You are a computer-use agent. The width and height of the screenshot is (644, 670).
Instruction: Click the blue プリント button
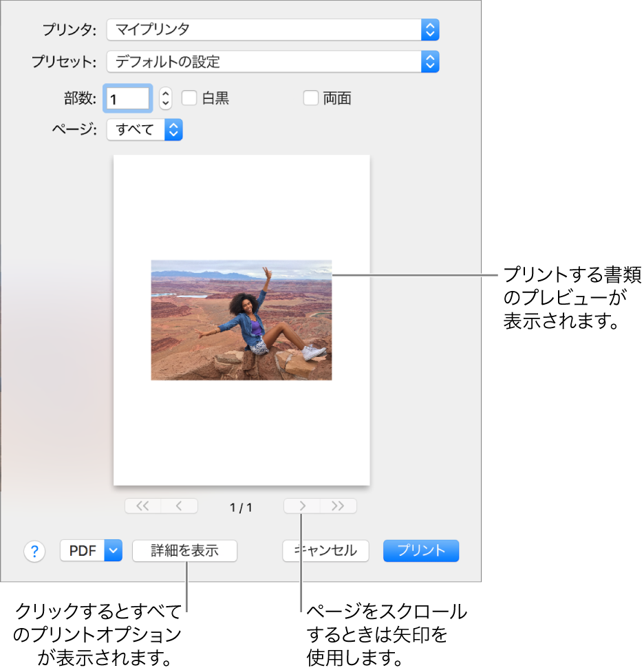420,550
